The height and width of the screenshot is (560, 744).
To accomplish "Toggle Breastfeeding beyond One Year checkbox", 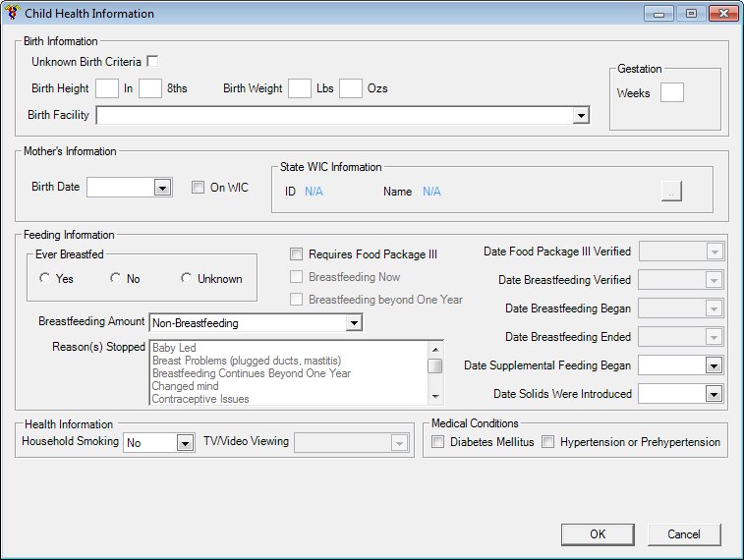I will pyautogui.click(x=296, y=300).
